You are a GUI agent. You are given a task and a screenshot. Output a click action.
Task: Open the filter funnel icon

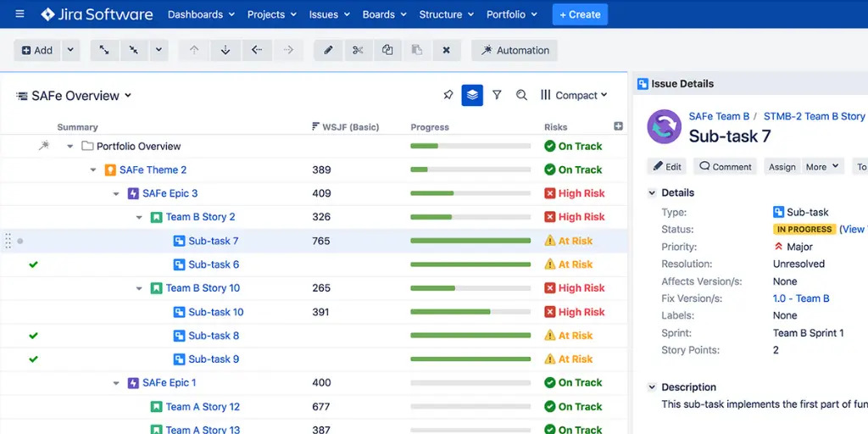497,95
